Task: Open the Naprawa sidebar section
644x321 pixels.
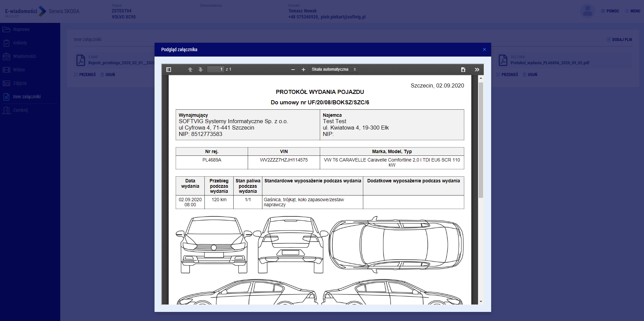Action: (x=21, y=30)
